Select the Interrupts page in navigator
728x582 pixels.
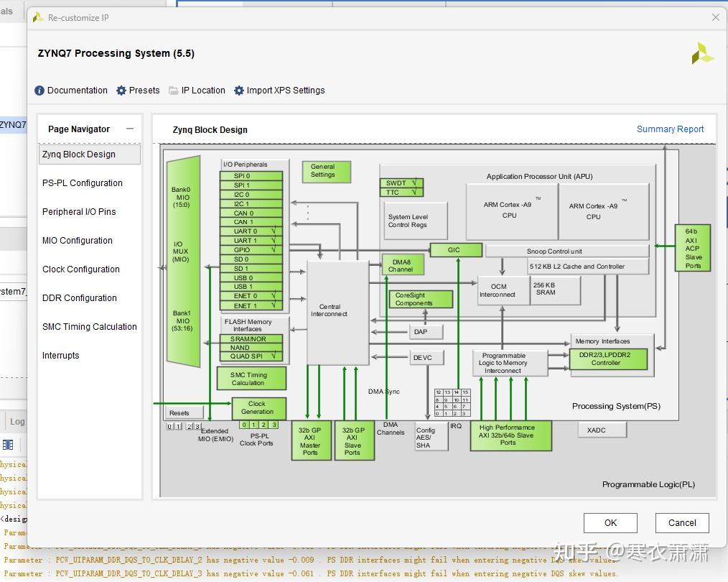61,356
